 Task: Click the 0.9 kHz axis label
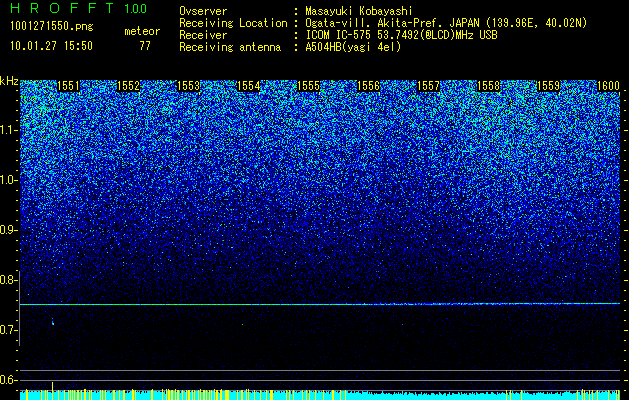click(9, 230)
